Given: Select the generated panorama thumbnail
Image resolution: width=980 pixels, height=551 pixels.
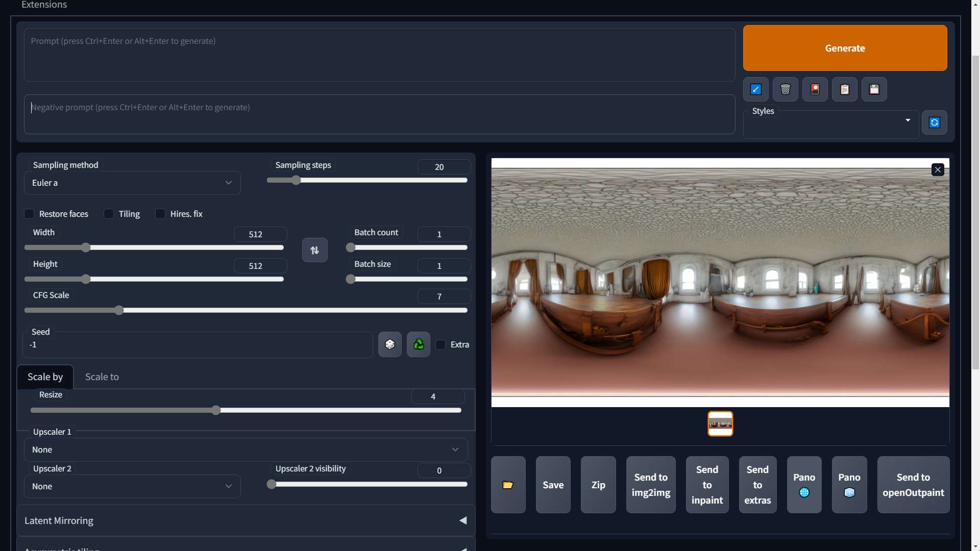Looking at the screenshot, I should click(720, 423).
